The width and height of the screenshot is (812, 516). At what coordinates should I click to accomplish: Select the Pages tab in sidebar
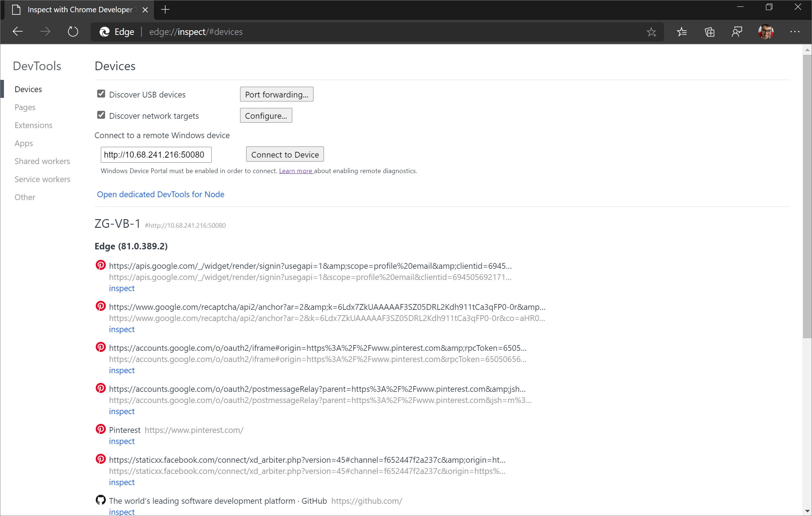(25, 107)
